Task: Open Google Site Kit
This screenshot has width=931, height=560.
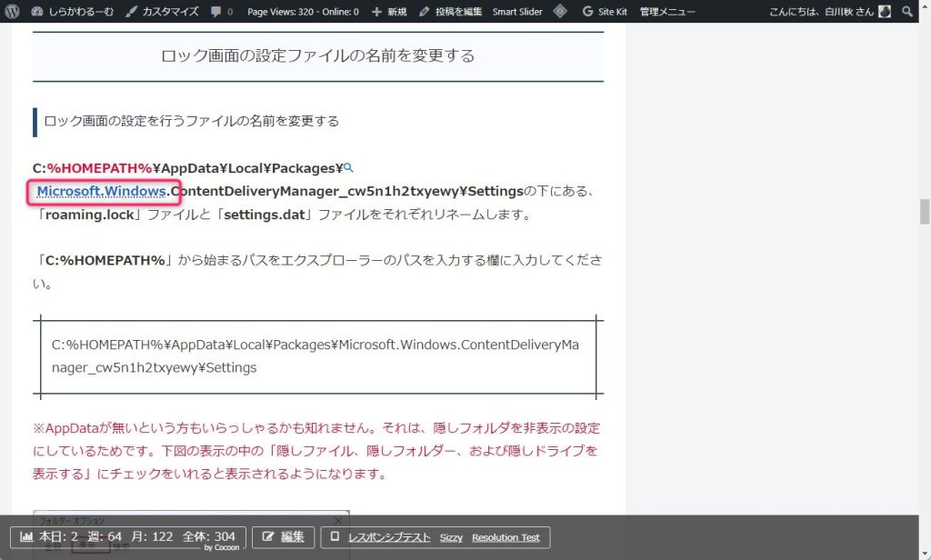Action: point(605,12)
